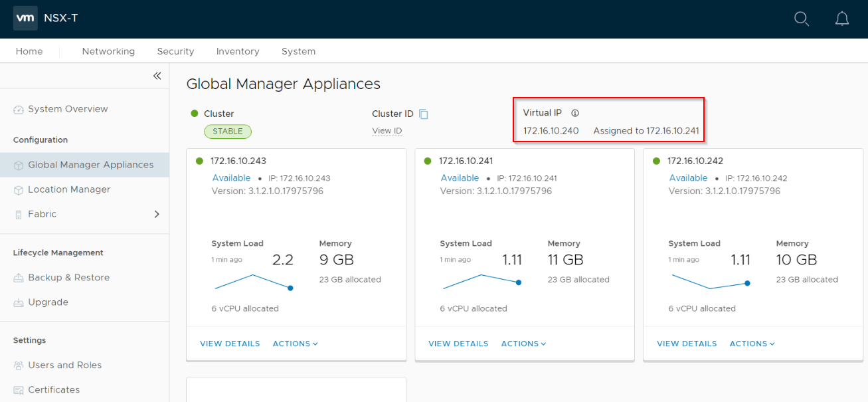This screenshot has width=868, height=402.
Task: Click the '2.2' system load value
Action: pos(282,260)
